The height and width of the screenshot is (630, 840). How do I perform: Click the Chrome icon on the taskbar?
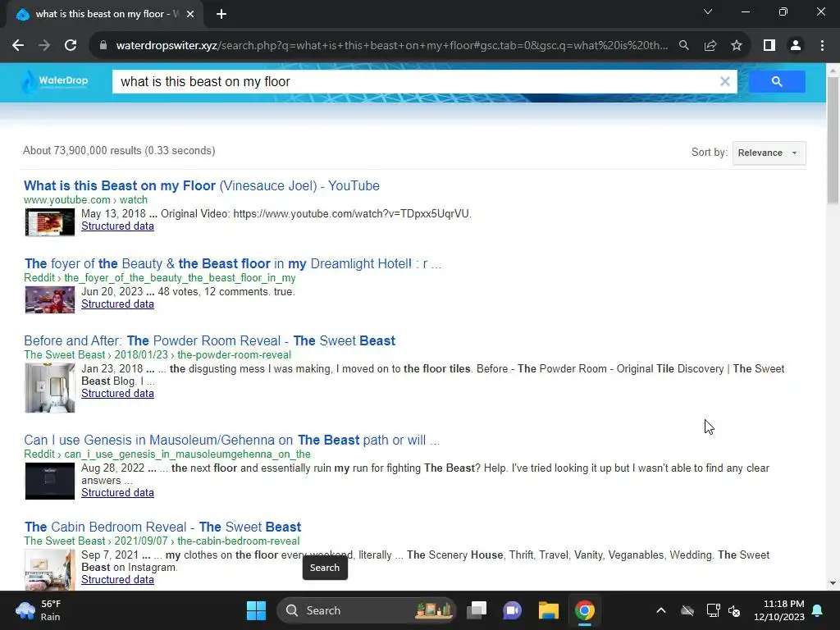(584, 610)
